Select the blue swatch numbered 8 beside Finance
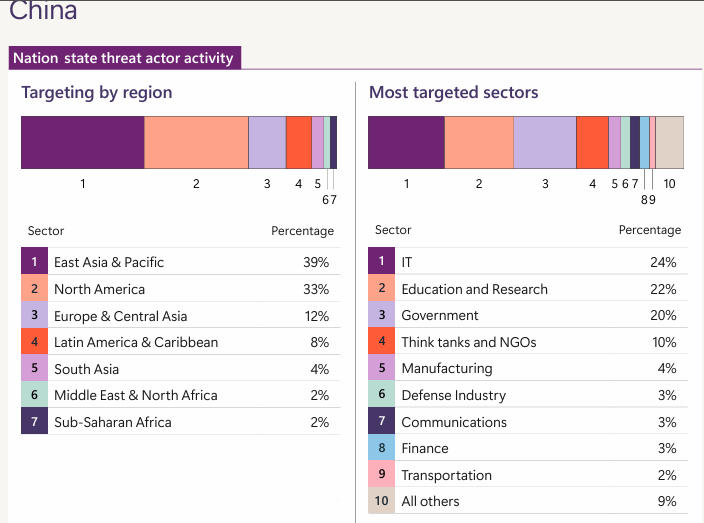 point(381,448)
